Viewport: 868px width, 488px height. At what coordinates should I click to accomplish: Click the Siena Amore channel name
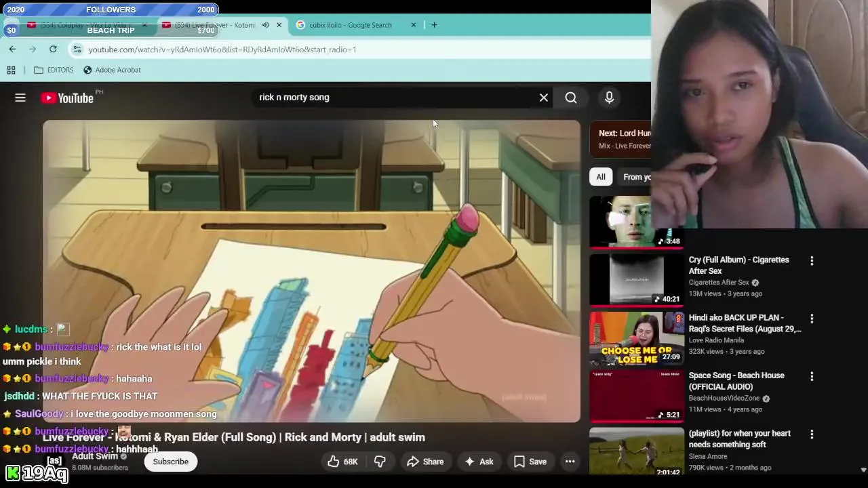708,456
